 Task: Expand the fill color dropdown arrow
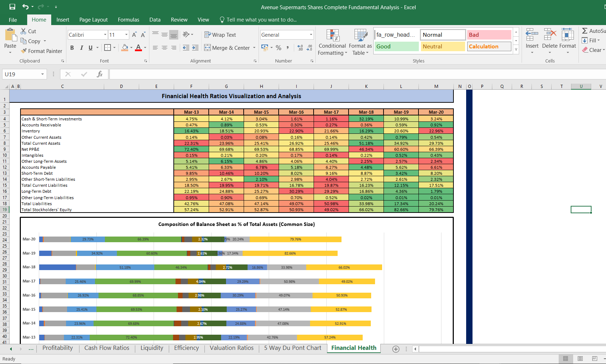click(x=131, y=48)
